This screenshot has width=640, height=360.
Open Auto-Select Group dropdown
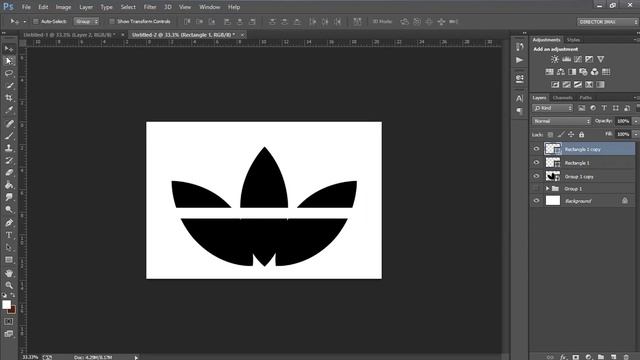tap(87, 21)
